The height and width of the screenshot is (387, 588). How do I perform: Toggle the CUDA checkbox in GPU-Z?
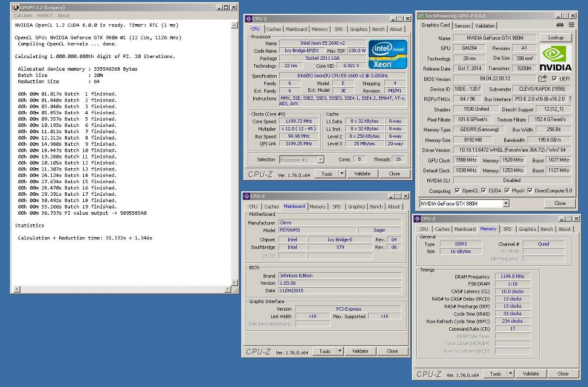click(483, 191)
